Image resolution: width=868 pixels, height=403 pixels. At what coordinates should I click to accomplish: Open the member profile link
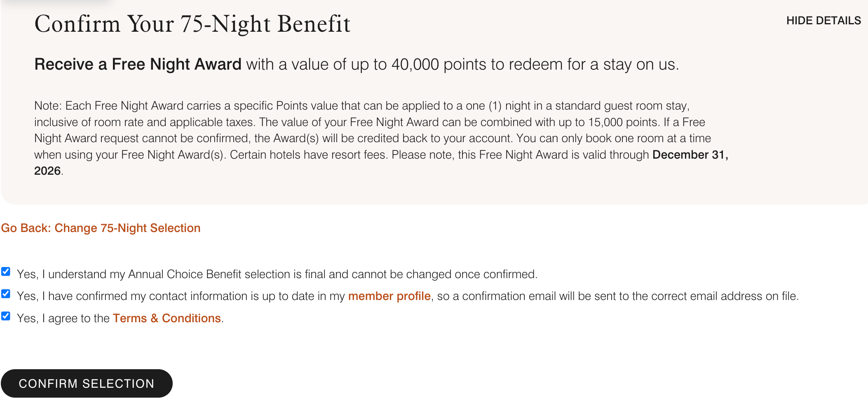tap(389, 296)
